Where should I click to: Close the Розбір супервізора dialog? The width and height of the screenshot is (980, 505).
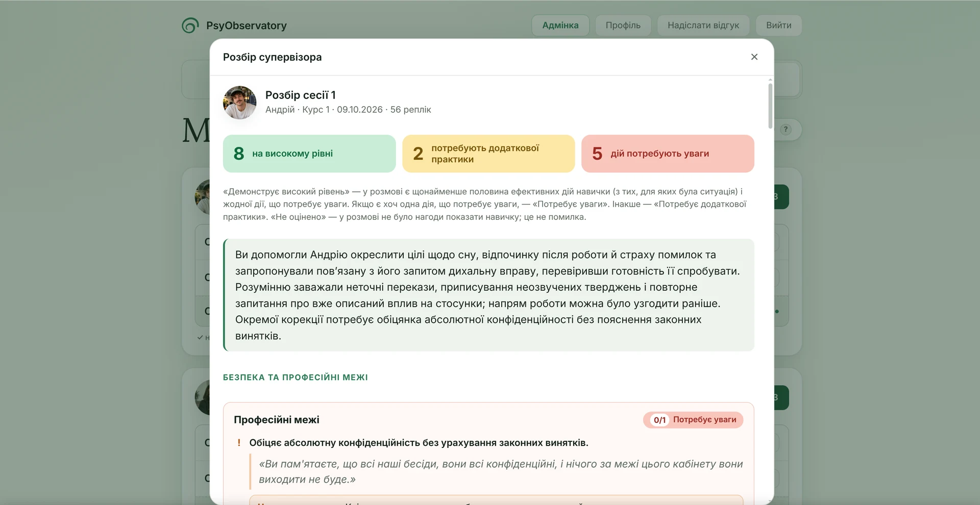pos(754,57)
